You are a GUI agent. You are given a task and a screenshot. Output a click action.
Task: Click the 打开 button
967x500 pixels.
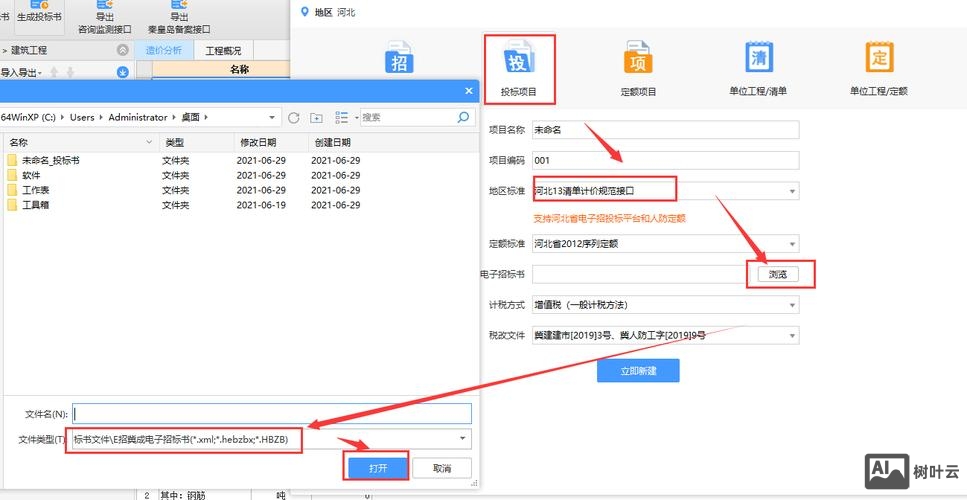pos(377,468)
